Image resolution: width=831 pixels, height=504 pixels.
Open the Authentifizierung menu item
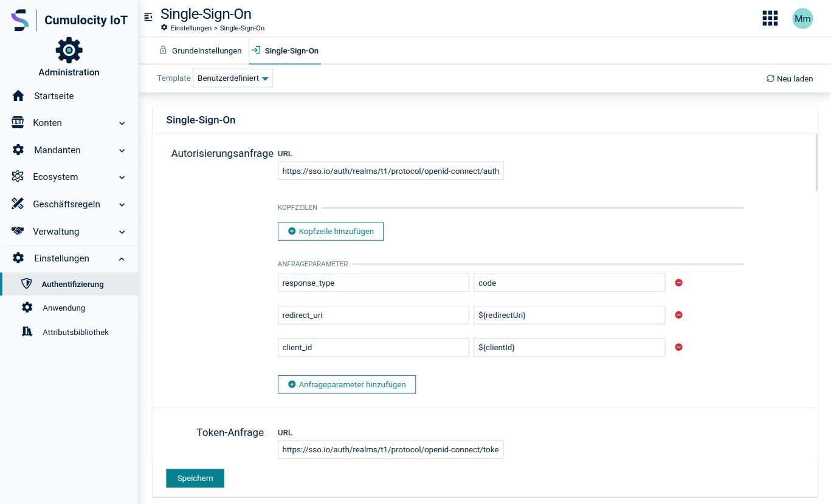[x=69, y=284]
